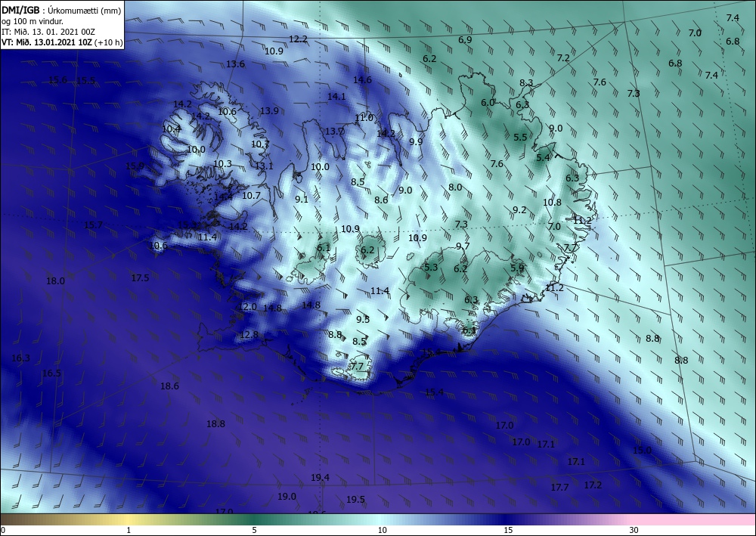Viewport: 756px width, 536px height.
Task: Click the 'VT: Mið. 13.01.2021 10Z (+10 h)' line
Action: (62, 42)
